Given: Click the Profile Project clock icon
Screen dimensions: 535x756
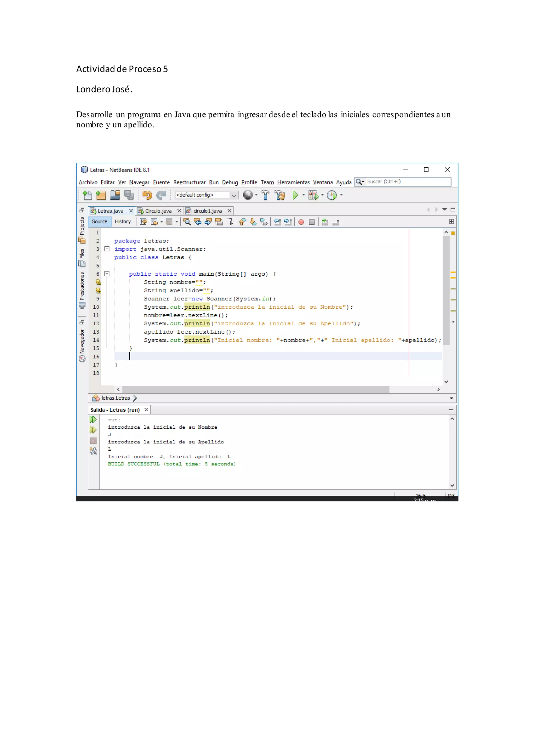Looking at the screenshot, I should 332,195.
